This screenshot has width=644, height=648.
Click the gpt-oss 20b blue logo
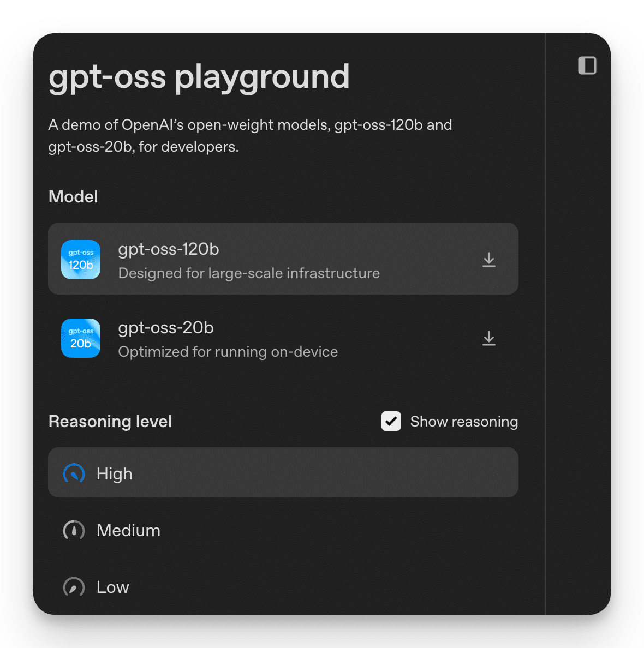point(81,338)
